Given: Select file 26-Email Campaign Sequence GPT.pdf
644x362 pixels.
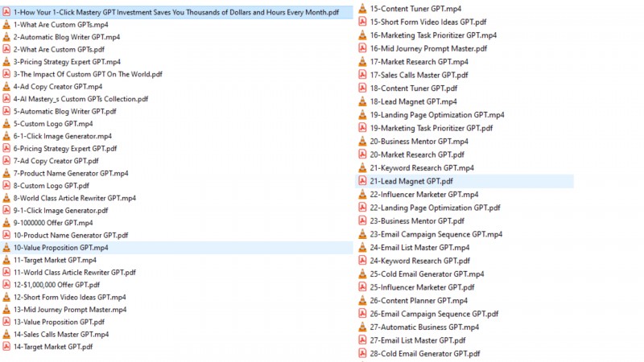Looking at the screenshot, I should [x=434, y=314].
